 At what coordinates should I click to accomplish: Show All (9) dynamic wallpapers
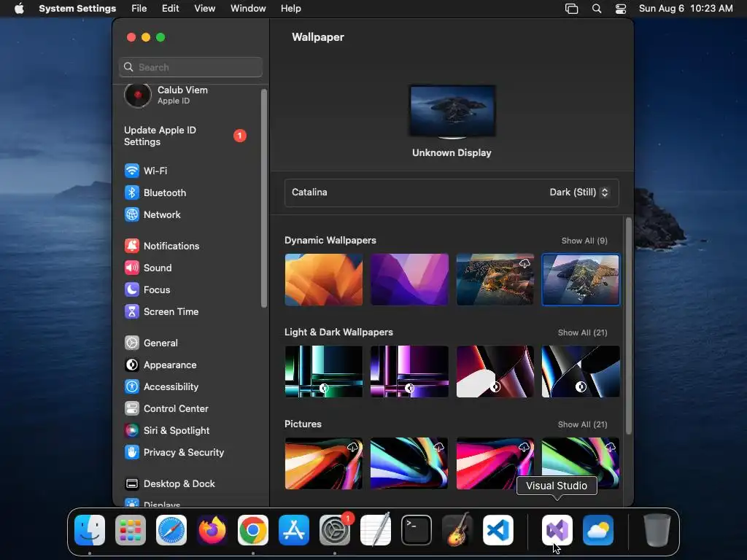[x=584, y=241]
